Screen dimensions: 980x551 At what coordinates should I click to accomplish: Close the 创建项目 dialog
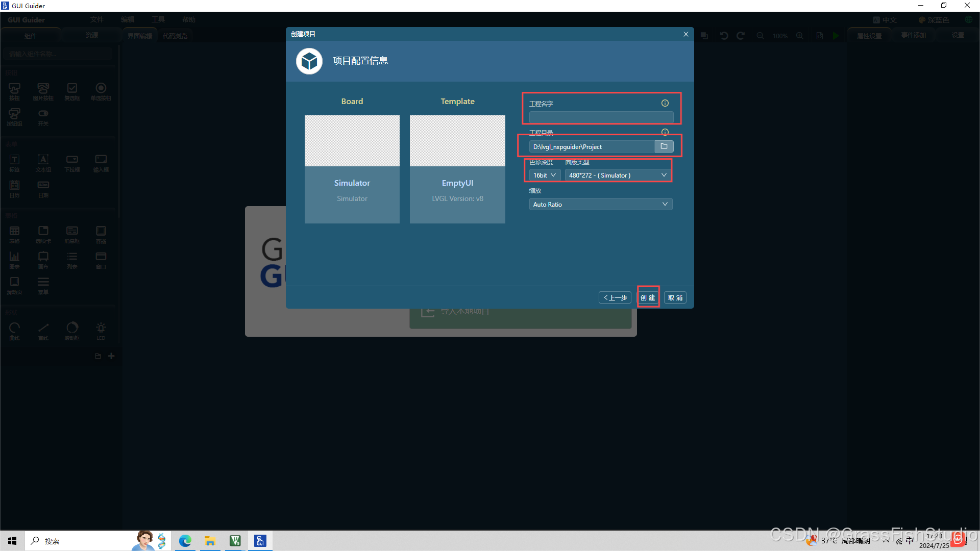(685, 34)
